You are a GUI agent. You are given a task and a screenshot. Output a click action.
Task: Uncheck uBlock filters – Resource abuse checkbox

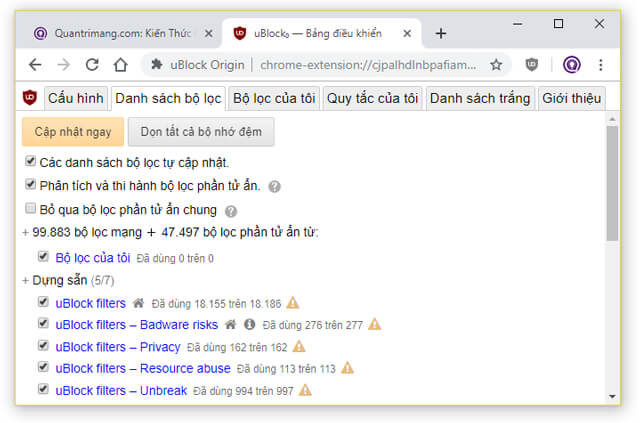coord(43,367)
